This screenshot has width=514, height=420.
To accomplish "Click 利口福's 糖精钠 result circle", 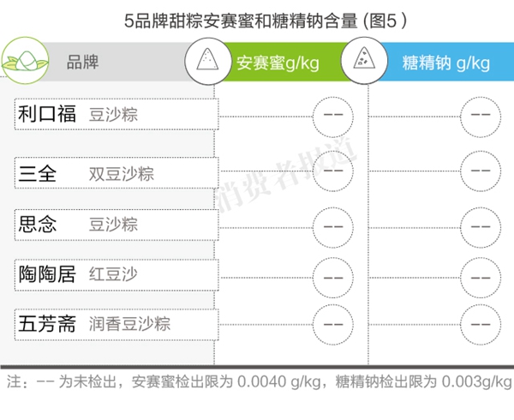I will (480, 114).
